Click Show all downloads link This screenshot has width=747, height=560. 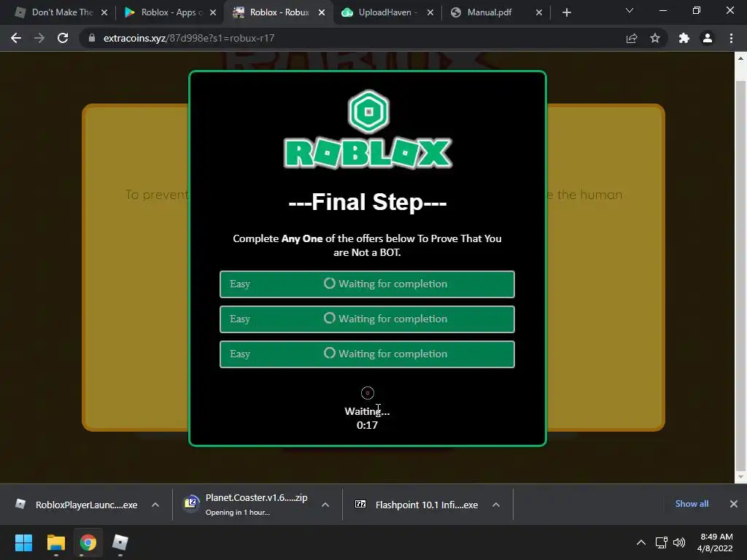(692, 504)
